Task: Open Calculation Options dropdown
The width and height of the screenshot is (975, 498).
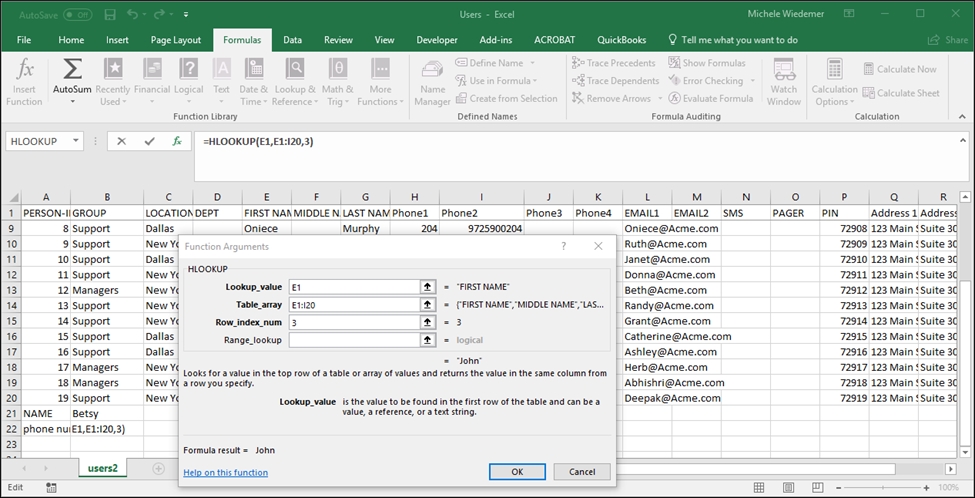Action: coord(834,82)
